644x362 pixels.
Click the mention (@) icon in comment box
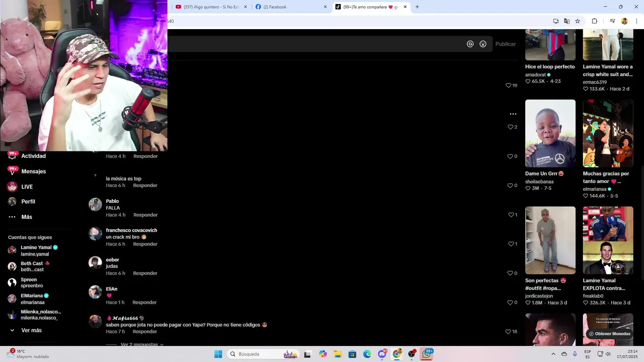click(470, 44)
